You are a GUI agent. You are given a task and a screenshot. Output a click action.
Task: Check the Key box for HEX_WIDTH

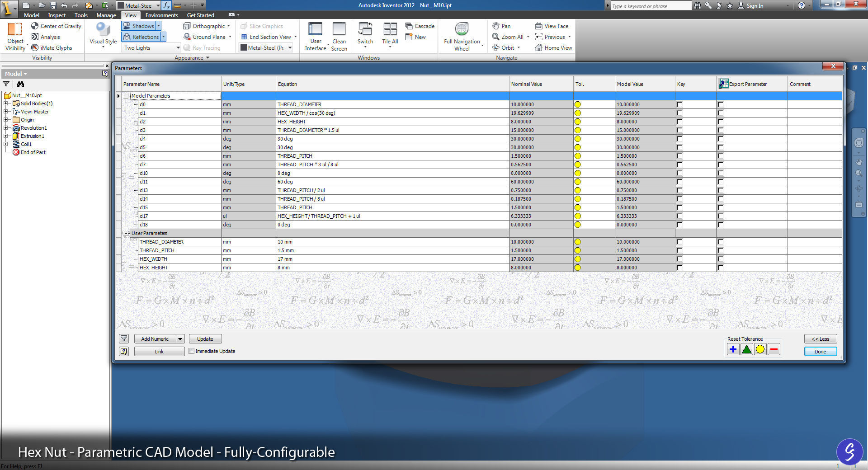pos(679,259)
